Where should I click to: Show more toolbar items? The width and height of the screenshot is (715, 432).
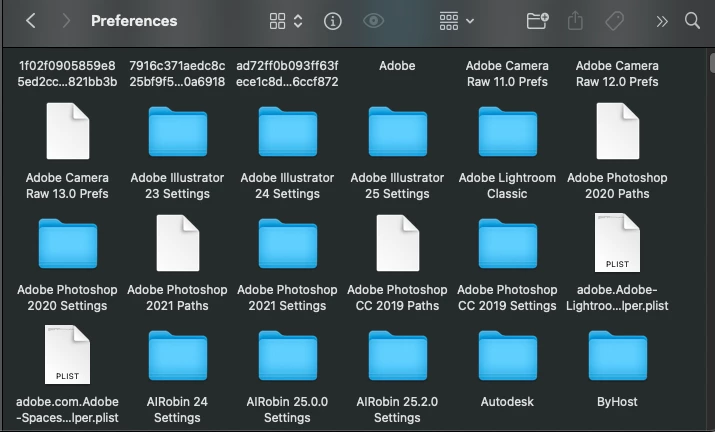[662, 21]
